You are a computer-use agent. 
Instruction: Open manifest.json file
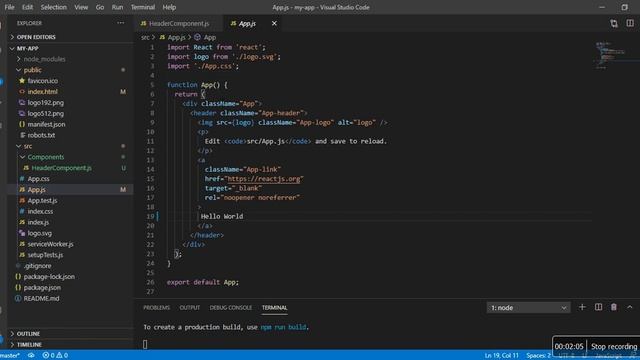[x=46, y=124]
